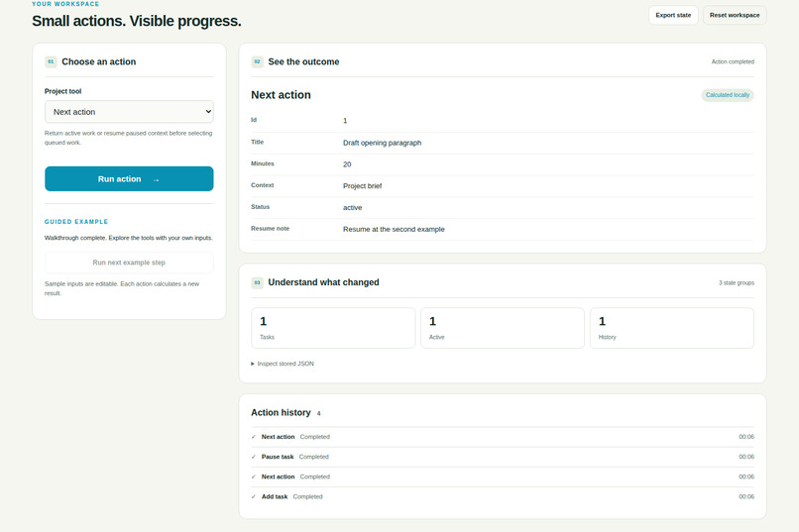
Task: Click the Project tool field label
Action: pyautogui.click(x=62, y=91)
